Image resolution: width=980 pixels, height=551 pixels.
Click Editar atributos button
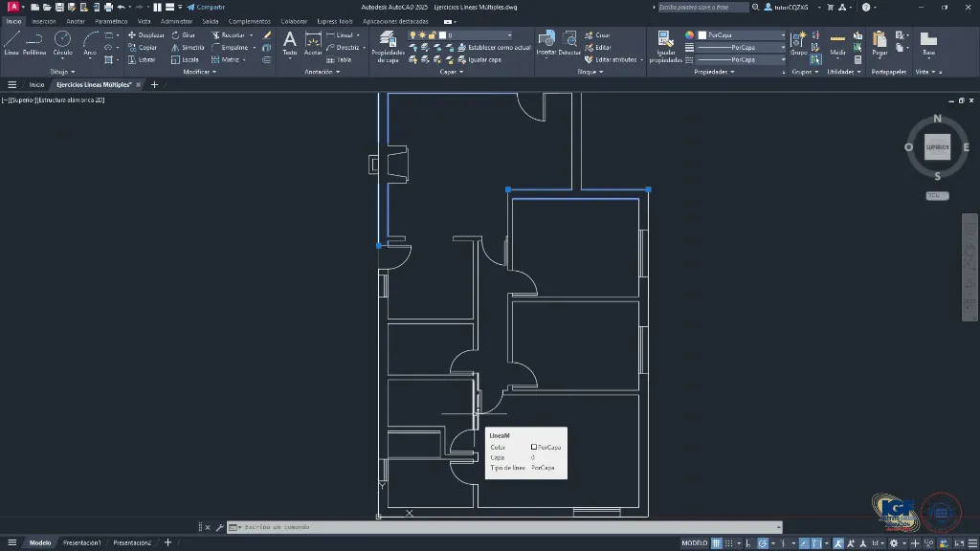point(611,60)
